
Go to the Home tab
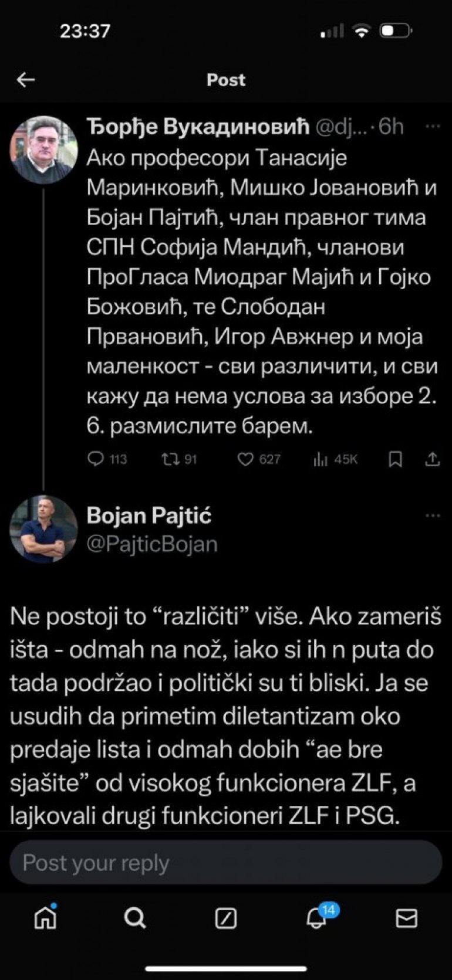45,917
